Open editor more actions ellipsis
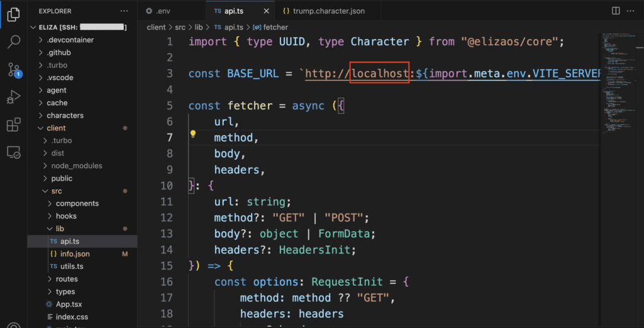The width and height of the screenshot is (644, 328). (630, 11)
